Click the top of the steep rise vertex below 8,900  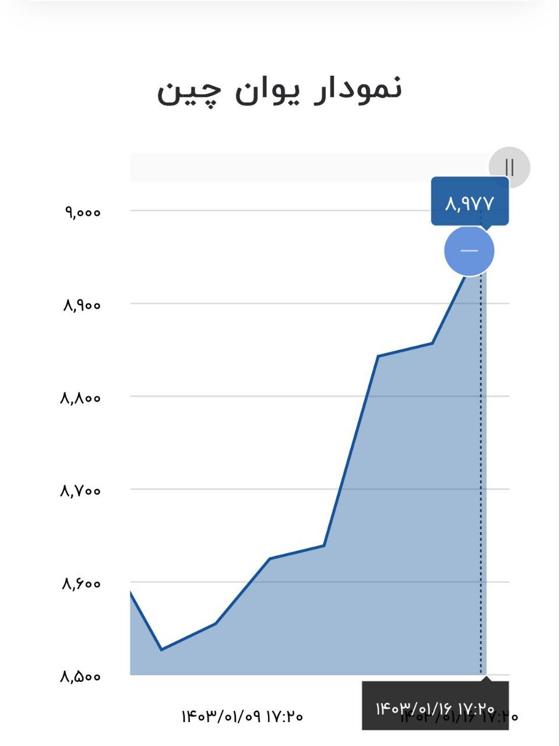coord(378,356)
